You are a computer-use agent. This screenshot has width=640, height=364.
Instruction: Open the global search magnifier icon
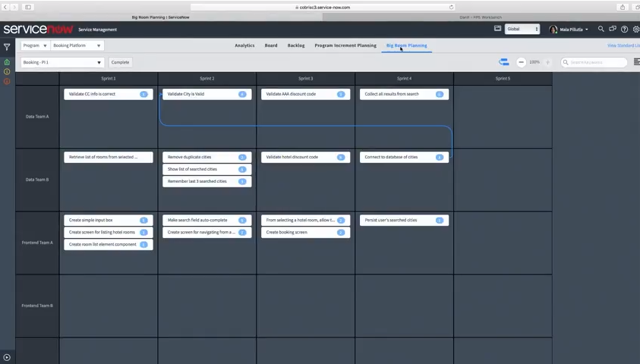[x=601, y=29]
